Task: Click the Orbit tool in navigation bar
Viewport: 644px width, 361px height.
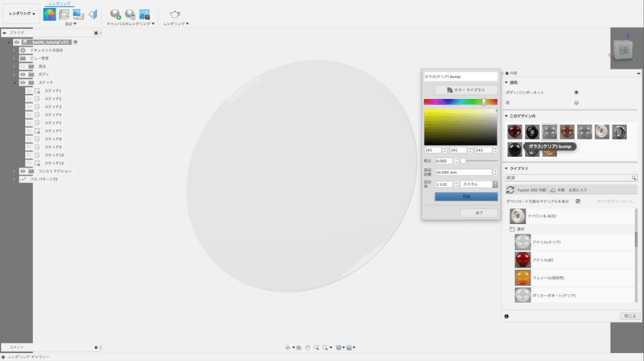Action: [288, 347]
